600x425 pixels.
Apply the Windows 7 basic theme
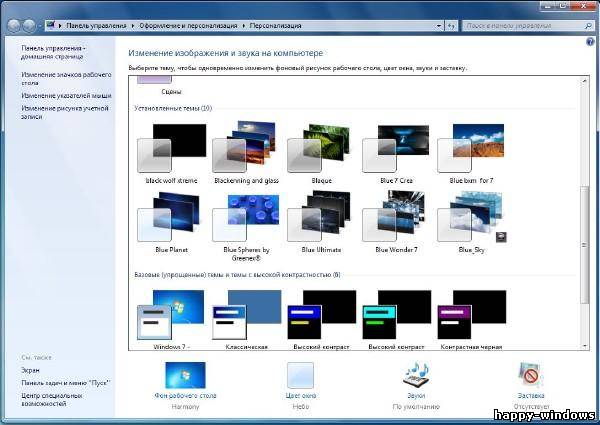point(171,320)
